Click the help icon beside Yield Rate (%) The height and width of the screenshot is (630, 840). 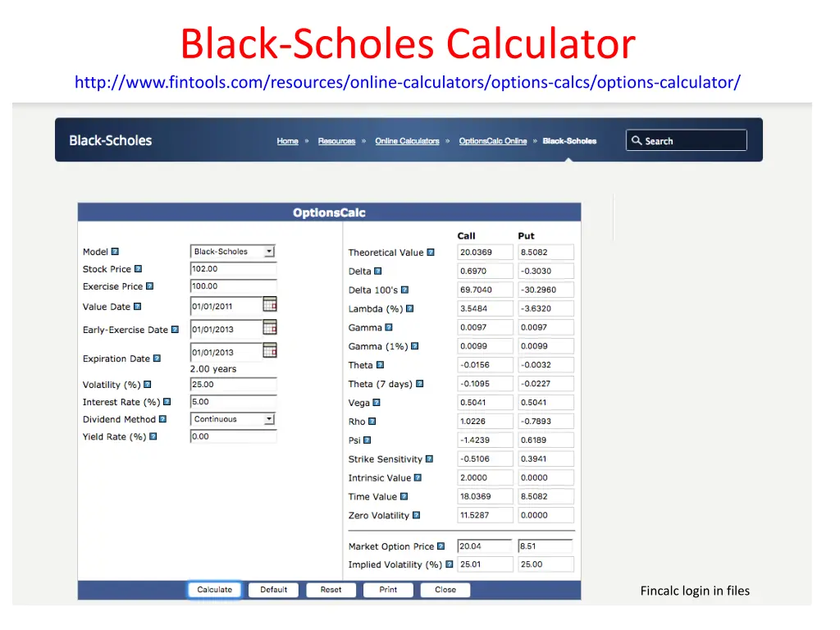tap(153, 436)
